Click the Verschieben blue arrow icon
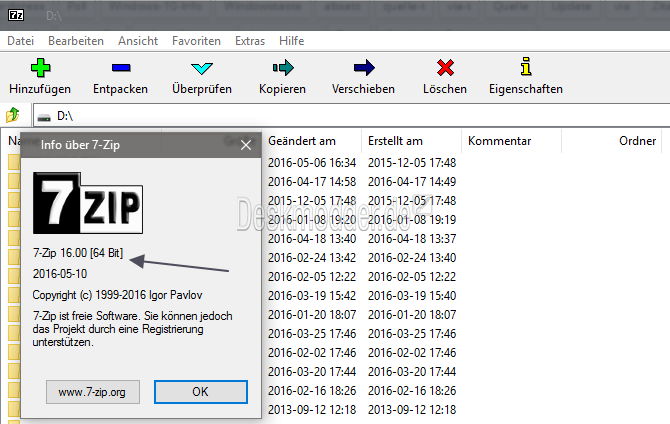 pyautogui.click(x=364, y=68)
